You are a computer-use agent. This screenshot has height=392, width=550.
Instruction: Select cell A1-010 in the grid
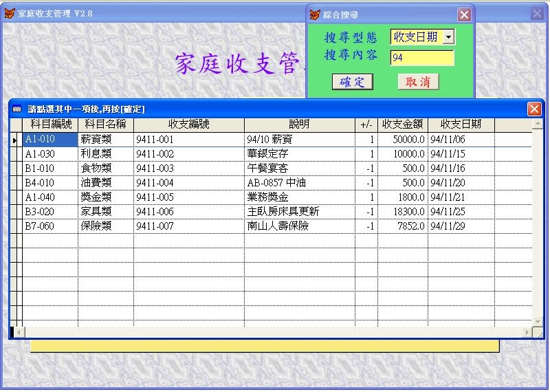click(x=50, y=140)
